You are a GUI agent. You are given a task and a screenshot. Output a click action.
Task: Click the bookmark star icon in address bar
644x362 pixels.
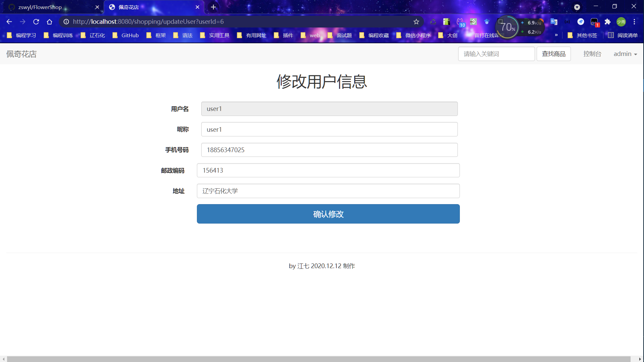click(x=416, y=22)
